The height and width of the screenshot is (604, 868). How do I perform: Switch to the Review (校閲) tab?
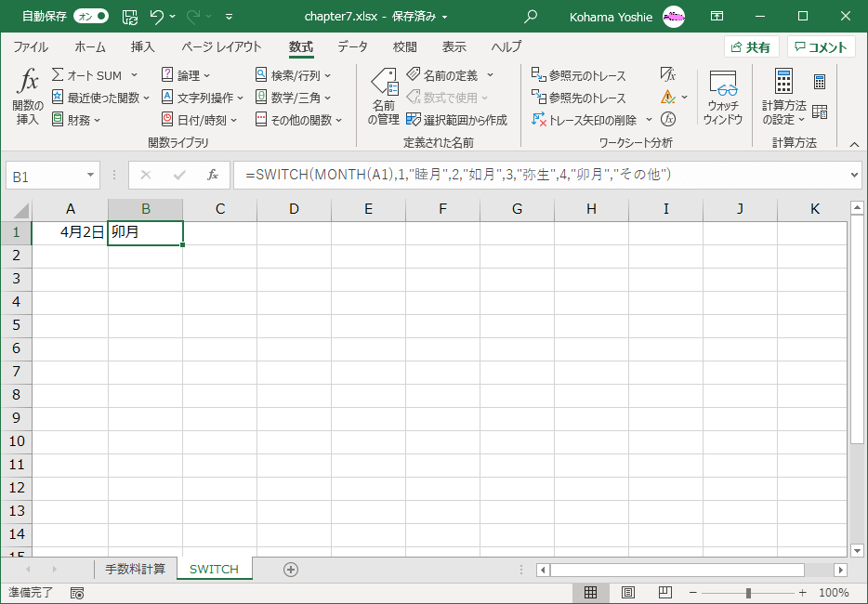point(404,47)
